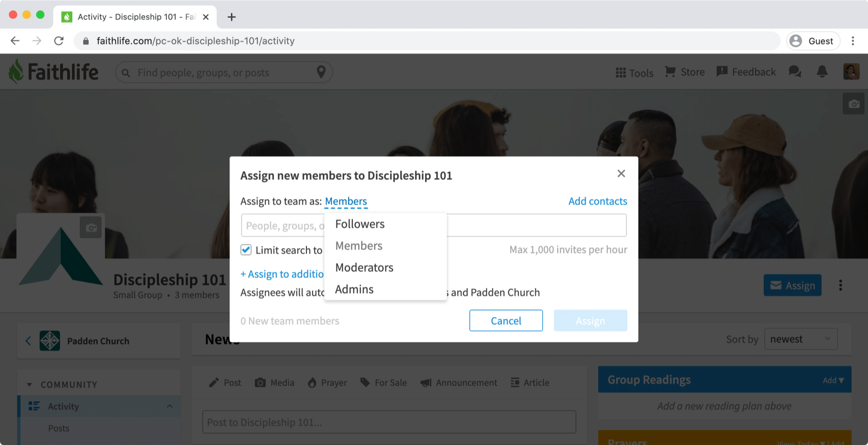The image size is (868, 445).
Task: Open the browser three-dot menu
Action: coord(853,41)
